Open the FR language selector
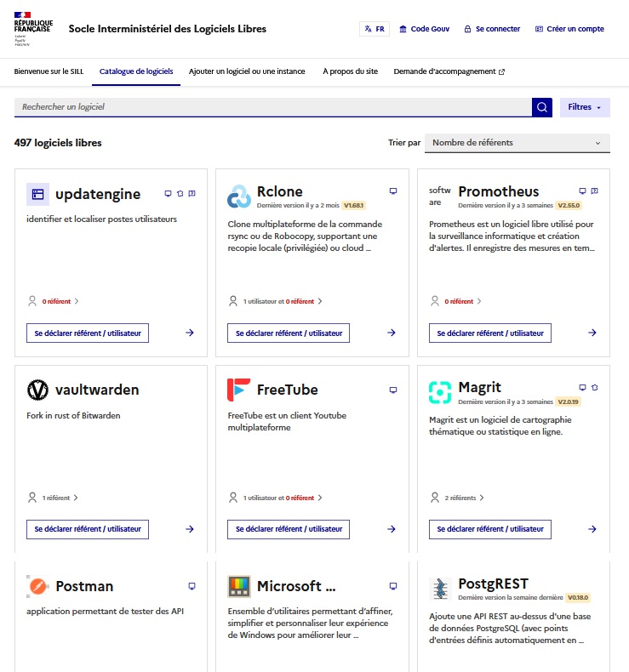Image resolution: width=629 pixels, height=672 pixels. [375, 29]
